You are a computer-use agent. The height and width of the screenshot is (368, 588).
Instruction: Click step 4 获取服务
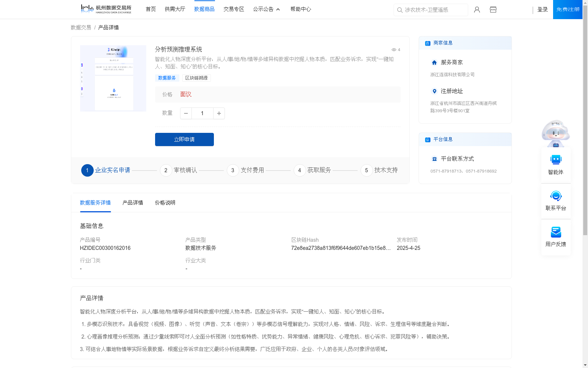tap(312, 170)
